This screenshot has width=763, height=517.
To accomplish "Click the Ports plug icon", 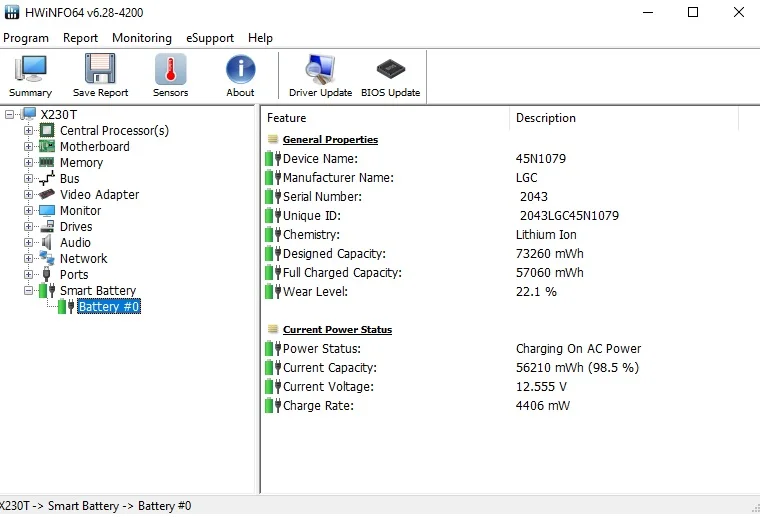I will [x=47, y=275].
